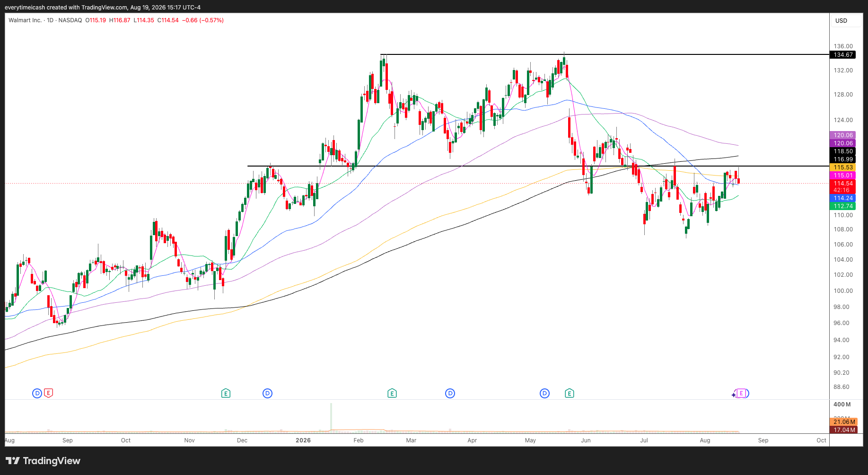Image resolution: width=868 pixels, height=475 pixels.
Task: Click the 136.00 price axis label
Action: 843,46
